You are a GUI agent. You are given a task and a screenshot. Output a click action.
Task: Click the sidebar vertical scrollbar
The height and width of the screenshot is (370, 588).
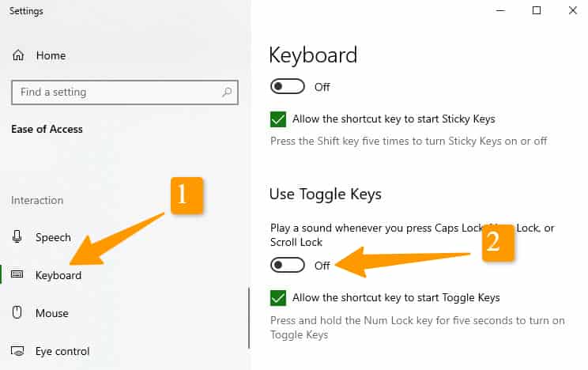[249, 318]
